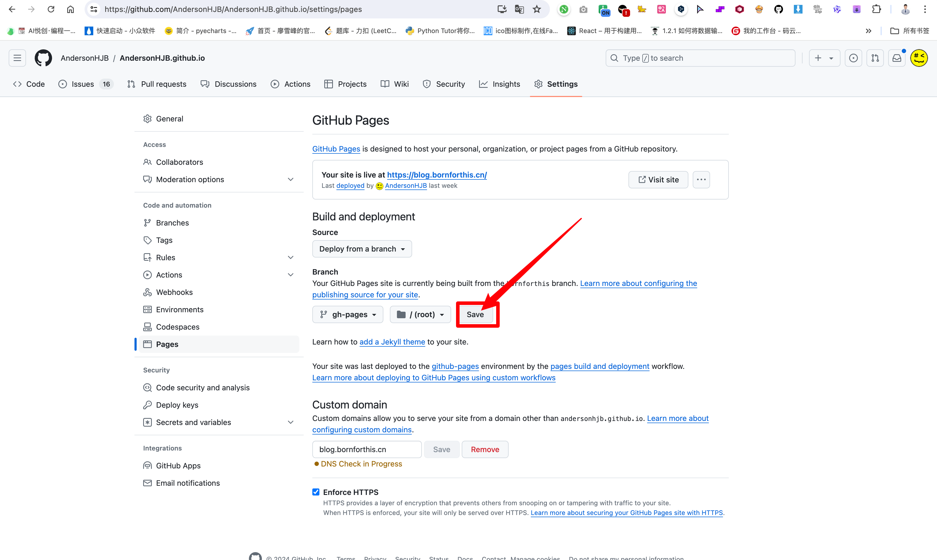Viewport: 937px width, 560px height.
Task: Open the Issues tab
Action: pyautogui.click(x=86, y=84)
